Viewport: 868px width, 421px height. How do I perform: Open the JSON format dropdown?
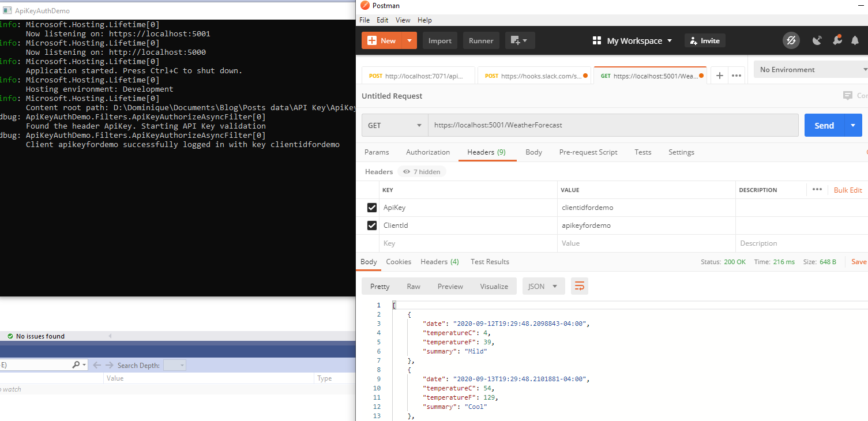point(543,286)
